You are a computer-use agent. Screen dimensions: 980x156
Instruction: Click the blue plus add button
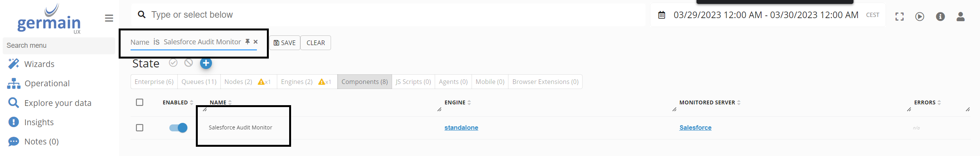tap(206, 63)
